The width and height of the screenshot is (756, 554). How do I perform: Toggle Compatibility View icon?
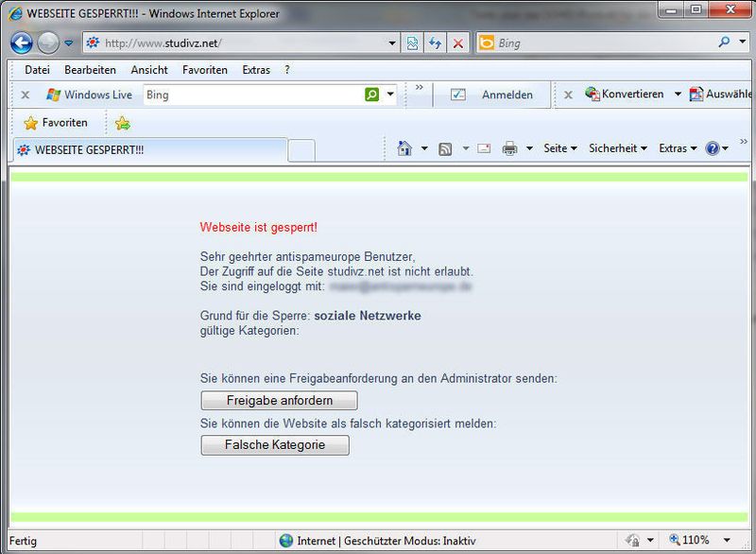(x=413, y=43)
